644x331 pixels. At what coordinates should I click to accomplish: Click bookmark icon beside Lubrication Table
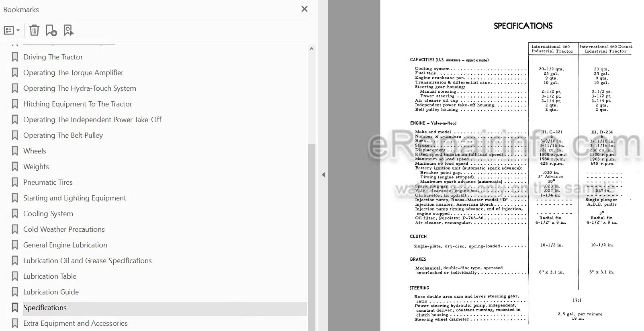pos(15,276)
